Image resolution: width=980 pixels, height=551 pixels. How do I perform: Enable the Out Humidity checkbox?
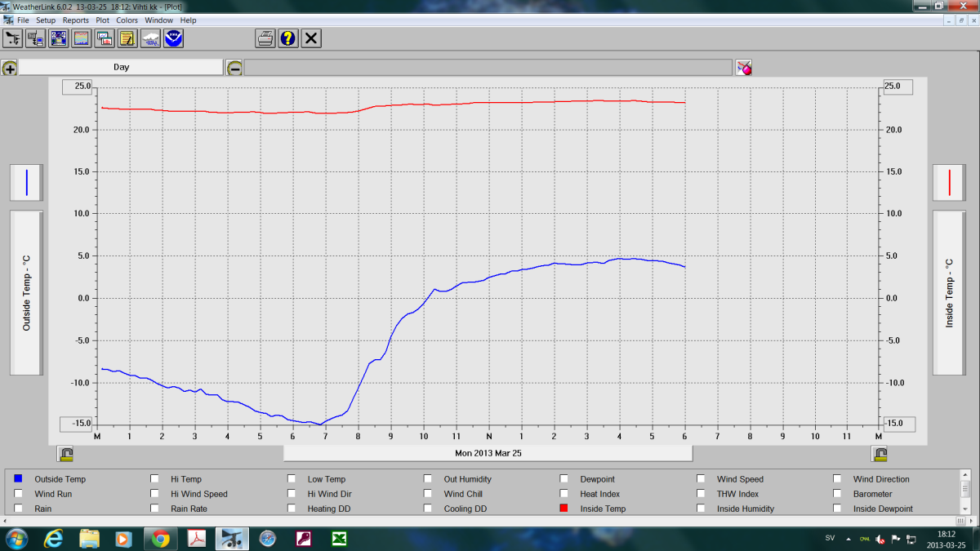(428, 479)
